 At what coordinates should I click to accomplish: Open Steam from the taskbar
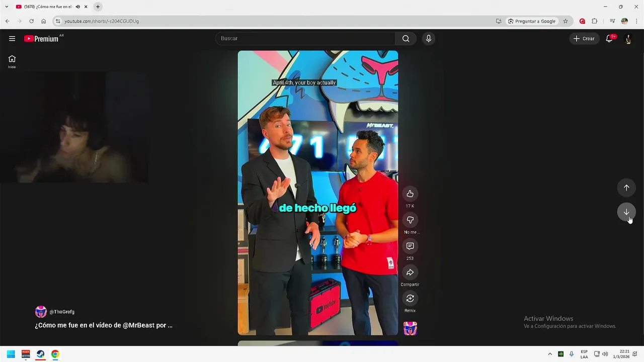click(40, 354)
